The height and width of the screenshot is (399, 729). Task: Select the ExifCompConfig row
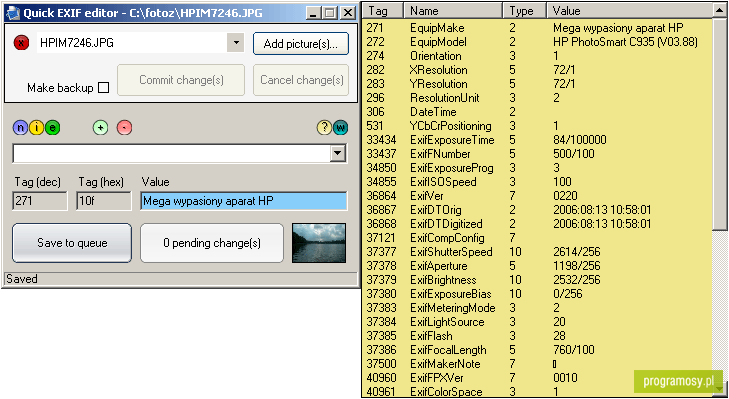tap(537, 238)
